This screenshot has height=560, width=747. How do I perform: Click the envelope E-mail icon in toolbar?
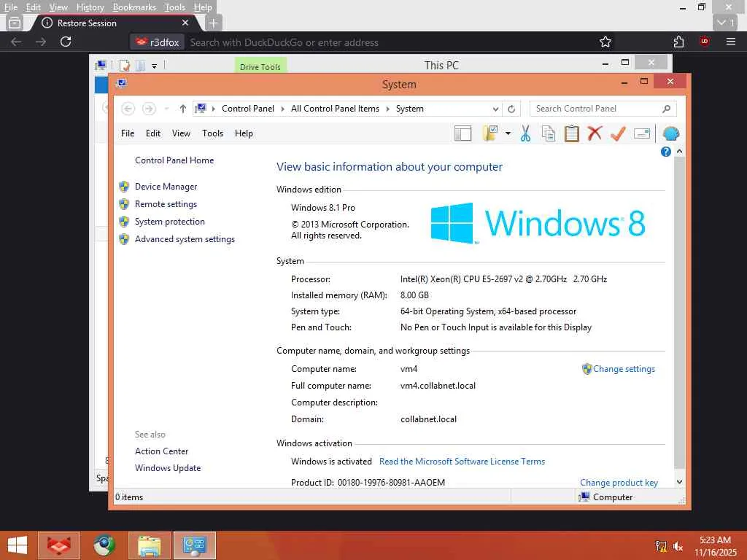coord(642,133)
